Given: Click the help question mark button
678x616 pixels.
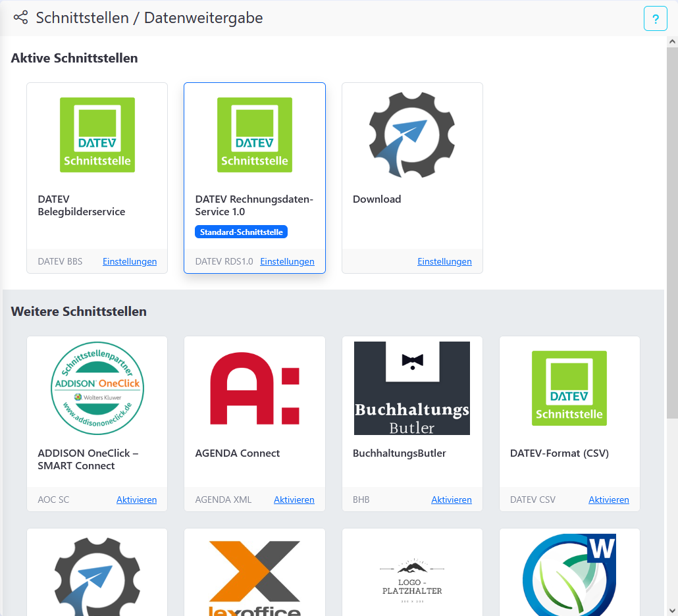Looking at the screenshot, I should [655, 18].
